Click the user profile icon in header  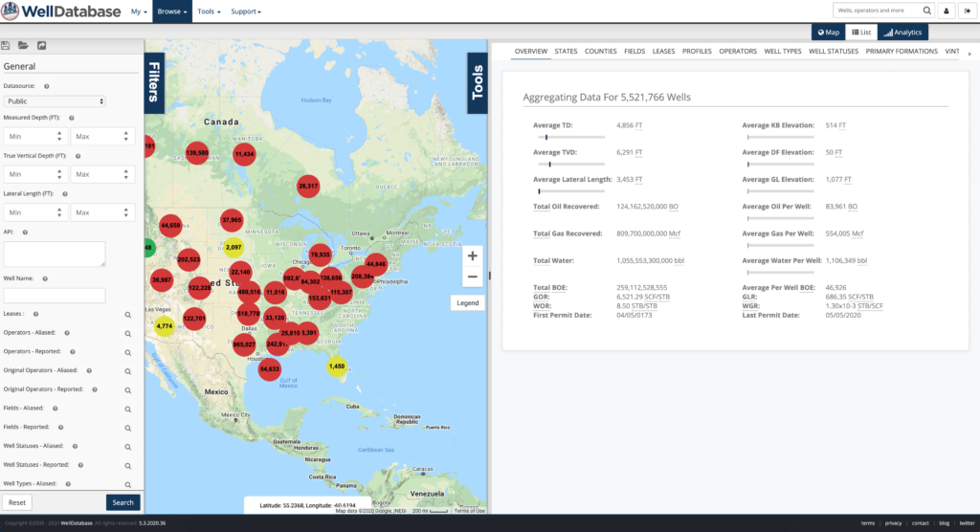947,11
